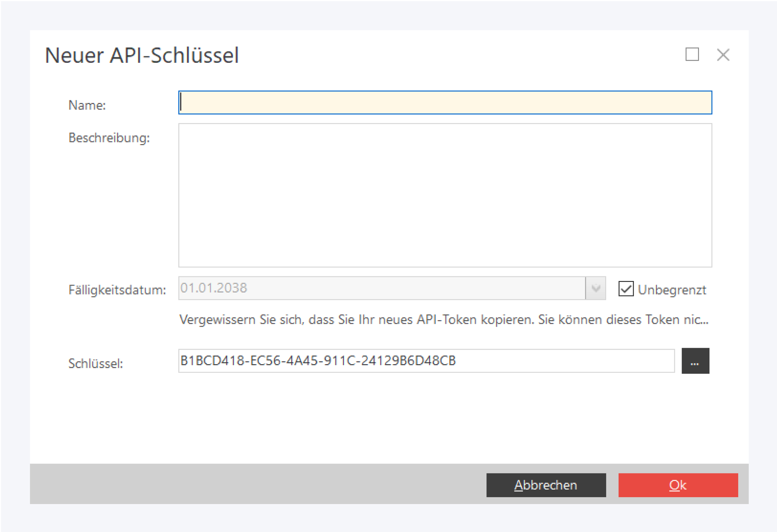777x532 pixels.
Task: Click the Abbrechen button
Action: pyautogui.click(x=546, y=485)
